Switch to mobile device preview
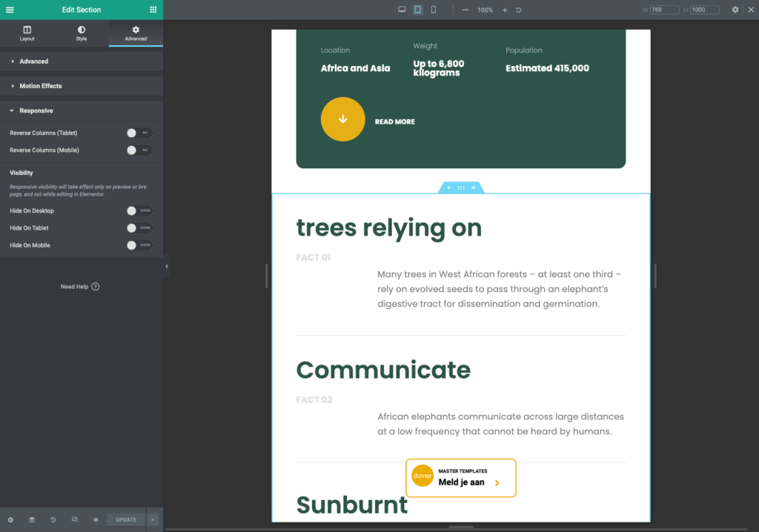 click(x=434, y=10)
